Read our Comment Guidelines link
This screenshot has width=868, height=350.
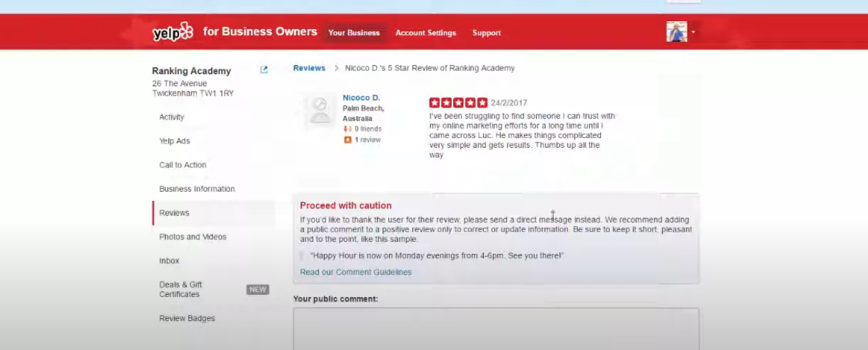pos(355,272)
